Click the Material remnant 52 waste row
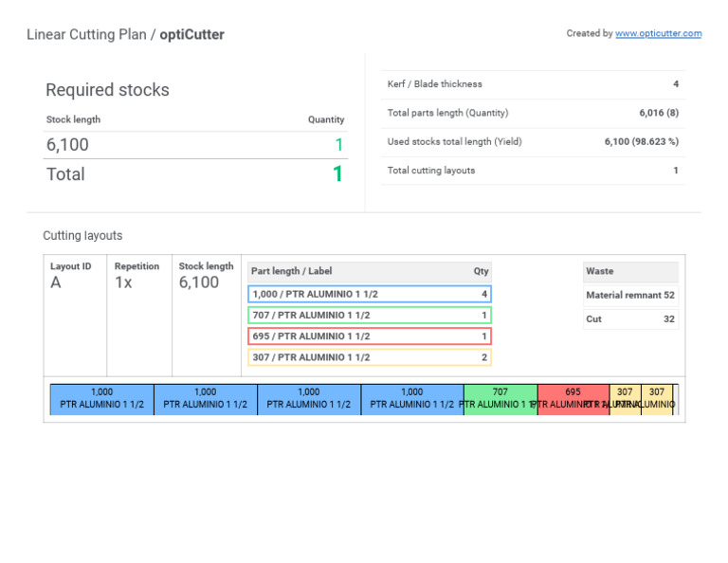Image resolution: width=728 pixels, height=563 pixels. tap(630, 295)
